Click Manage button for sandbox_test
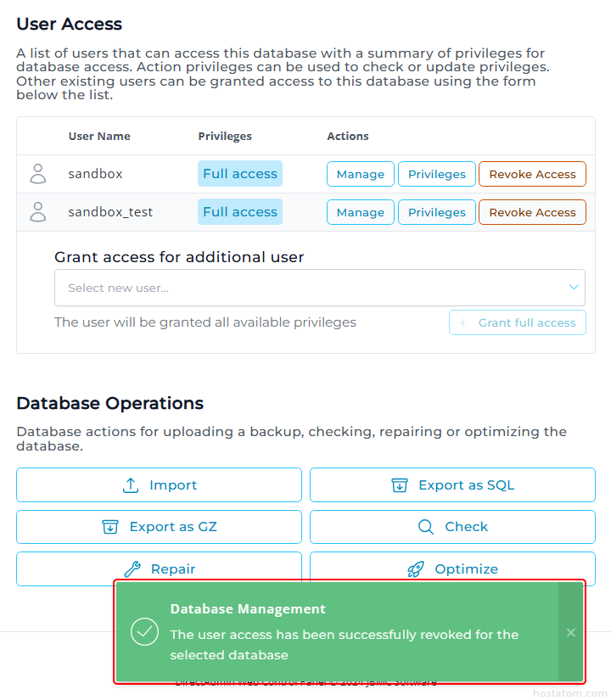Viewport: 611px width, 700px height. (360, 212)
